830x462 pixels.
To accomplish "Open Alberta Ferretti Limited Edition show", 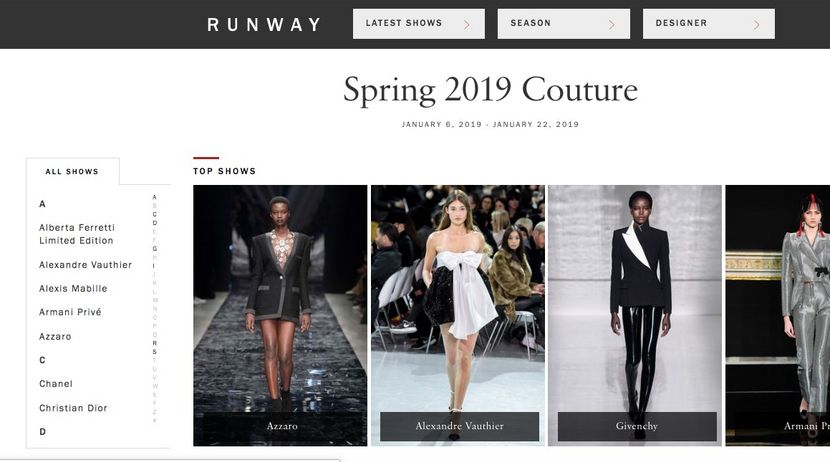I will [x=77, y=234].
